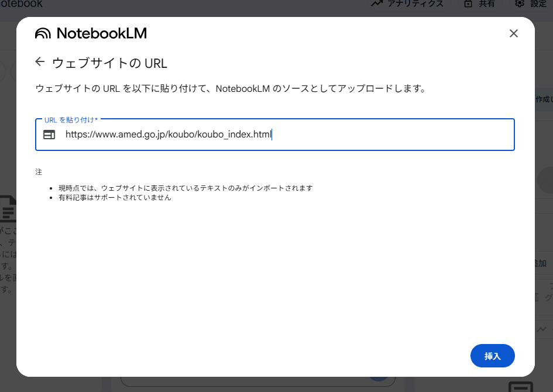Viewport: 553px width, 392px height.
Task: Click the URL を貼り付け field label
Action: 71,120
